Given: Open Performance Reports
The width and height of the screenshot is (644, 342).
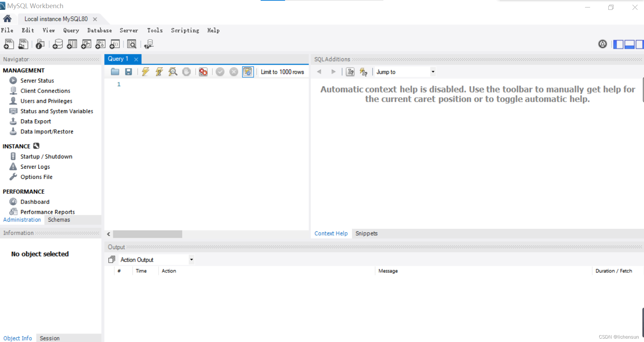Looking at the screenshot, I should pos(47,212).
